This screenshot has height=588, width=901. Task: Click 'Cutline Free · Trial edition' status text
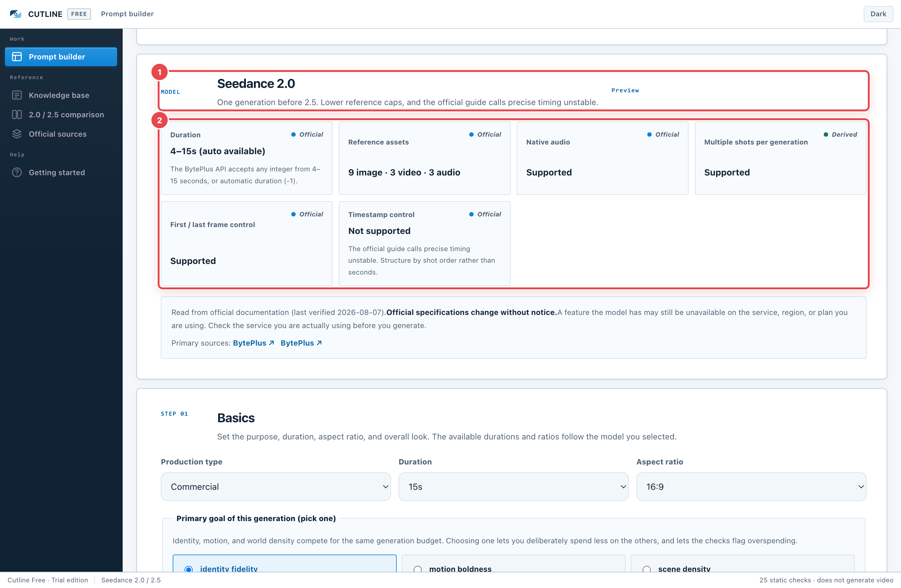tap(48, 580)
